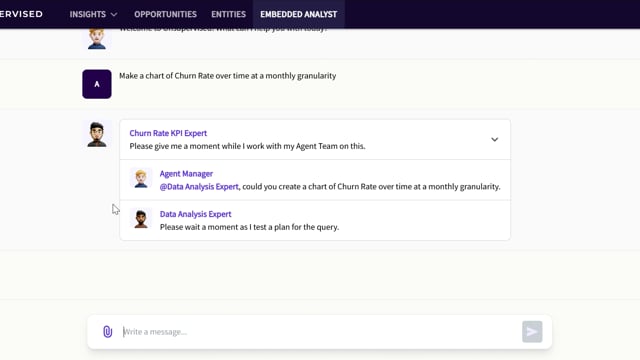
Task: Click the Unsupervised logo text
Action: click(x=21, y=14)
